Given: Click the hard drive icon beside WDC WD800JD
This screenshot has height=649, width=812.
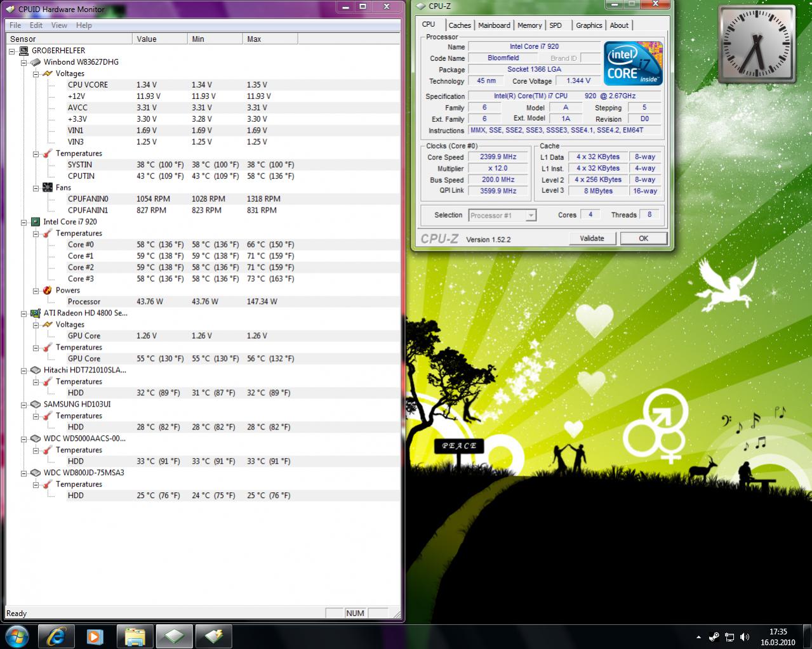Looking at the screenshot, I should point(36,473).
